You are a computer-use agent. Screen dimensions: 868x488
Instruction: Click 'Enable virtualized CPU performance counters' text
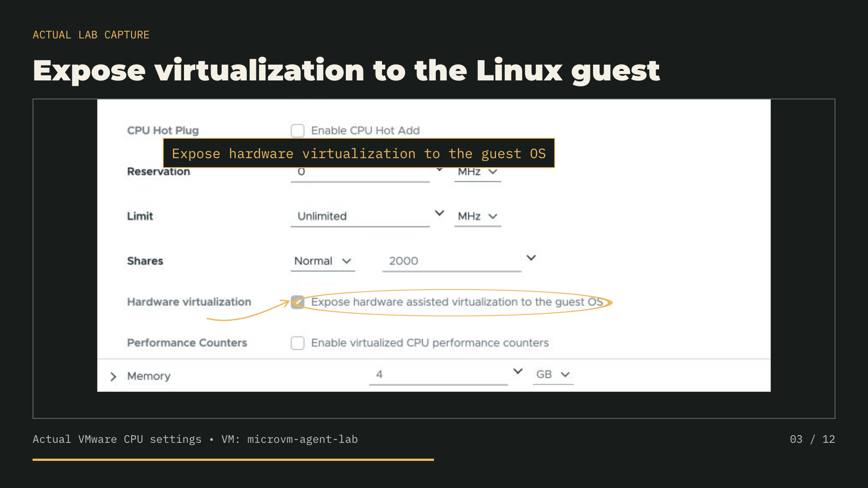[430, 343]
